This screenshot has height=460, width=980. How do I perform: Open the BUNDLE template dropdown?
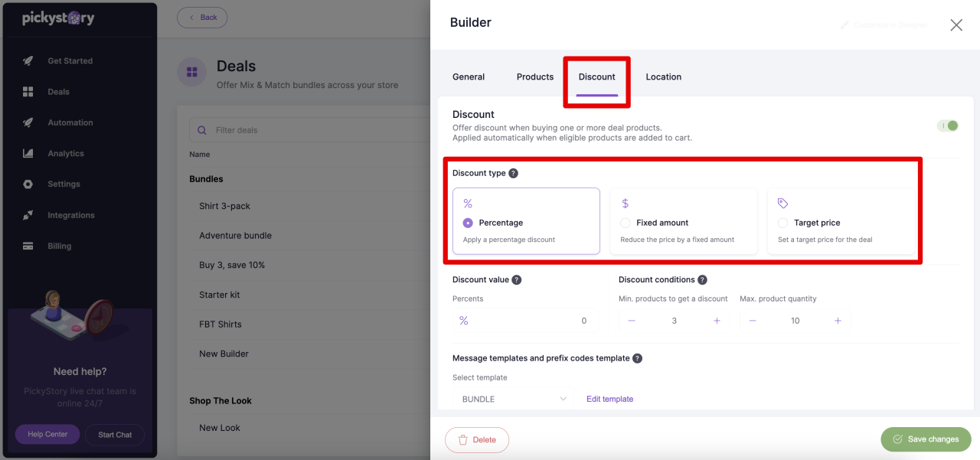click(x=513, y=399)
